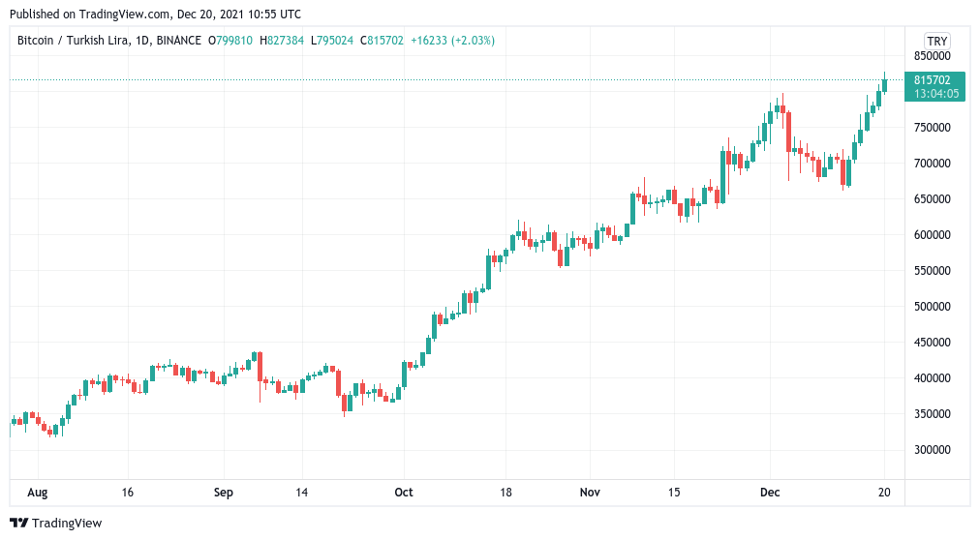The width and height of the screenshot is (980, 540).
Task: Click the Aug label on time axis
Action: coord(38,493)
